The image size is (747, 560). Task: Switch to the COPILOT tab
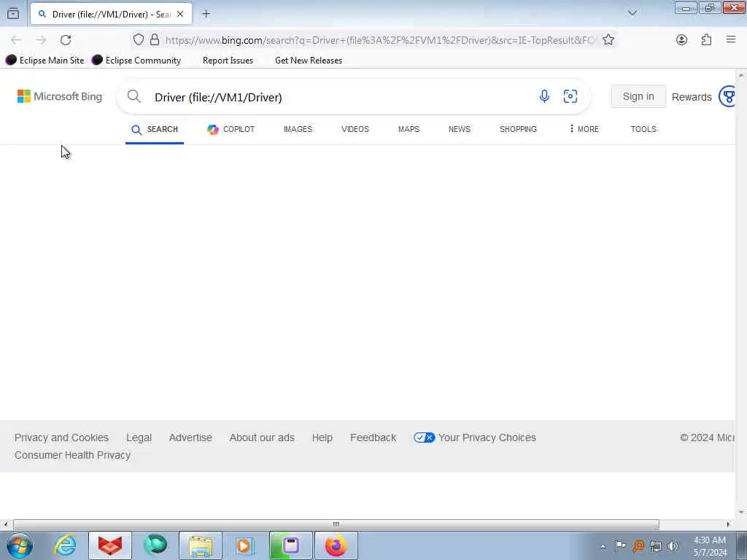point(231,130)
